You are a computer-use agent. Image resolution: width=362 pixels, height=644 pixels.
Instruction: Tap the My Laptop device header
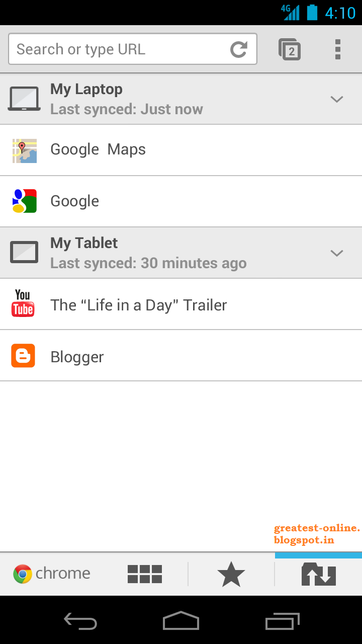tap(126, 99)
